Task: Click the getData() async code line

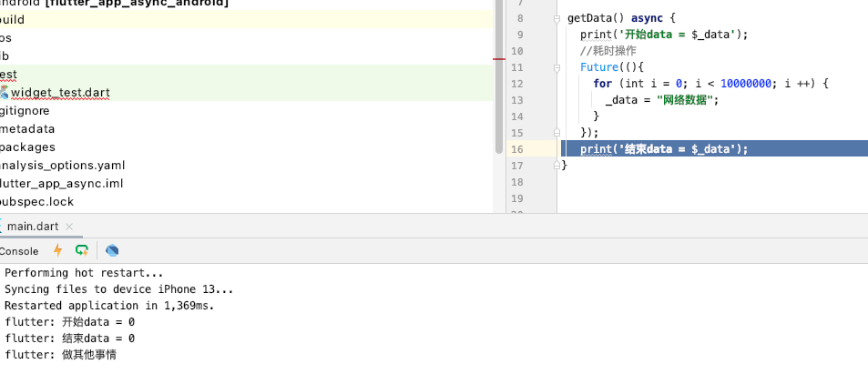Action: 621,18
